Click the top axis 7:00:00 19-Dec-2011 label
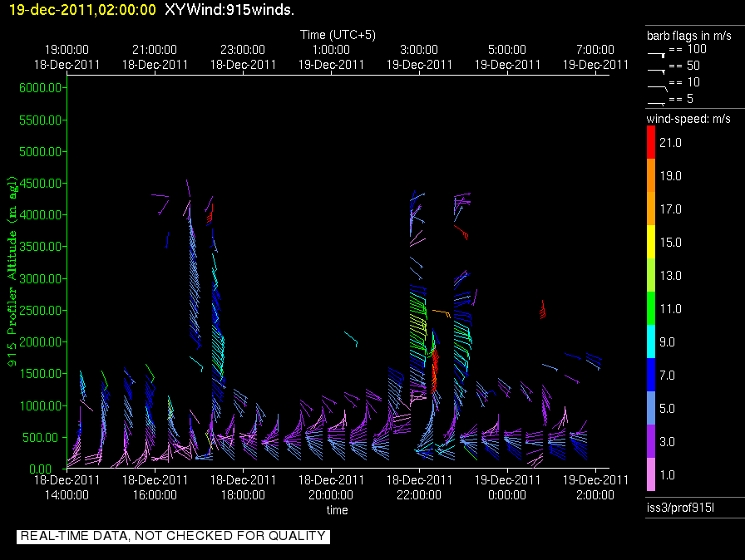745x560 pixels. point(595,57)
